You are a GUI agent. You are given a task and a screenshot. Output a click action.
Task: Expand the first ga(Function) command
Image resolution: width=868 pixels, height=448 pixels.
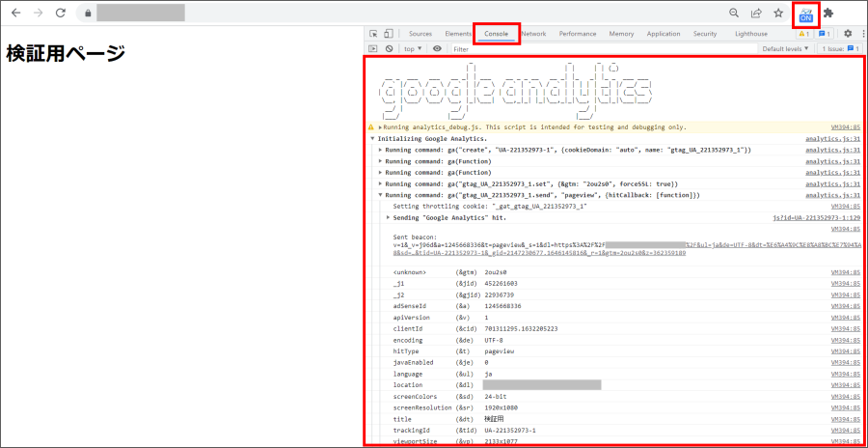pyautogui.click(x=380, y=161)
